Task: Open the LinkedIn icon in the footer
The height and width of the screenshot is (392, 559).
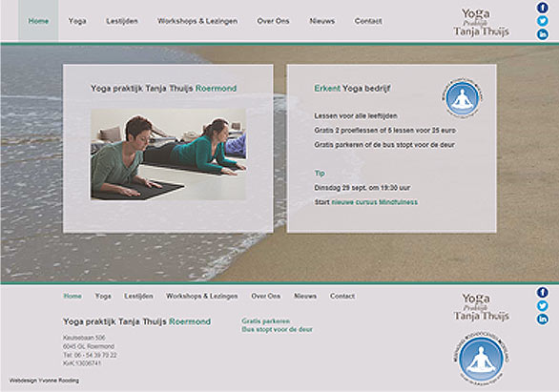Action: pos(543,320)
